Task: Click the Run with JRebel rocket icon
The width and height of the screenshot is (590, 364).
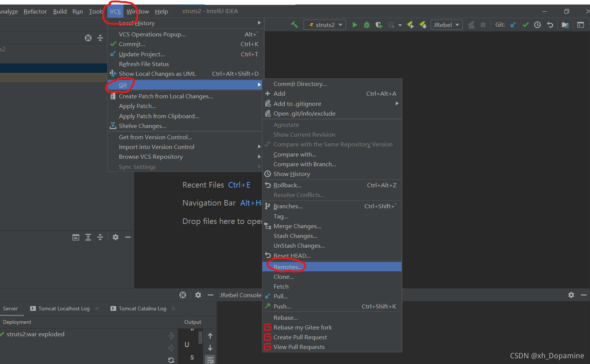Action: click(x=410, y=25)
